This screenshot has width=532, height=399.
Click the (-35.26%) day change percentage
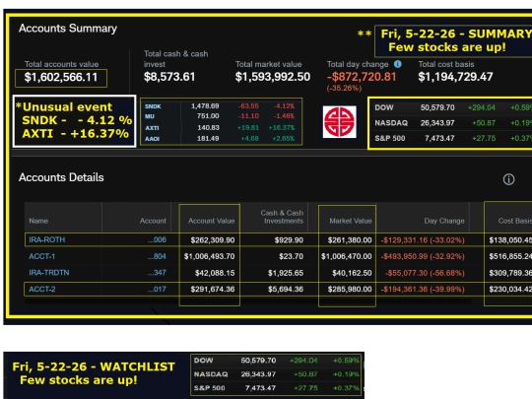point(344,89)
